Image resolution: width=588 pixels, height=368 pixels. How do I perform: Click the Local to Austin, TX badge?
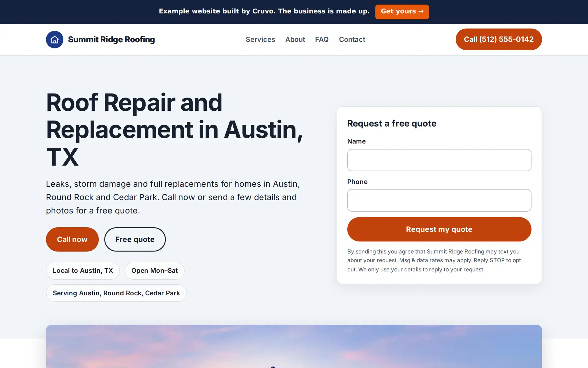(x=83, y=270)
